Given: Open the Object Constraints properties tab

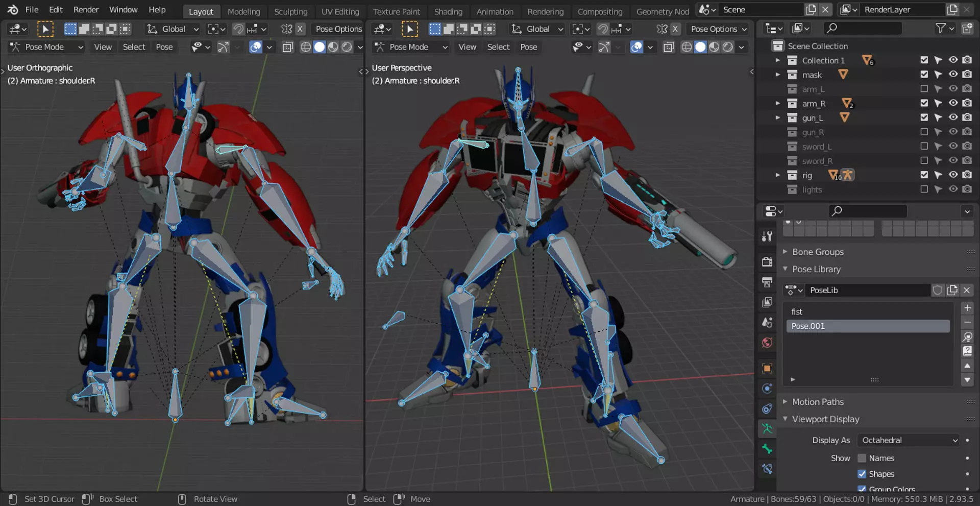Looking at the screenshot, I should [767, 408].
